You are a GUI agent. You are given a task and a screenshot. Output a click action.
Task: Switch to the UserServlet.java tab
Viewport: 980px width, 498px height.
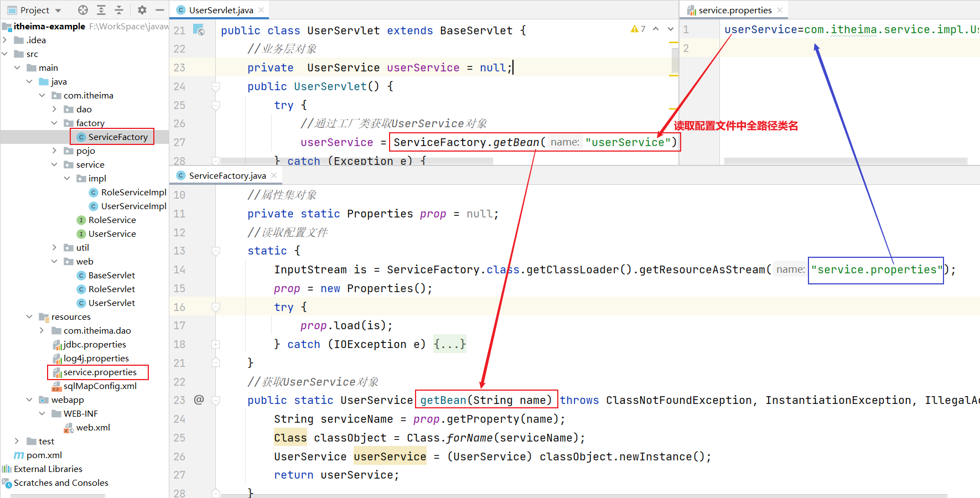pyautogui.click(x=221, y=10)
